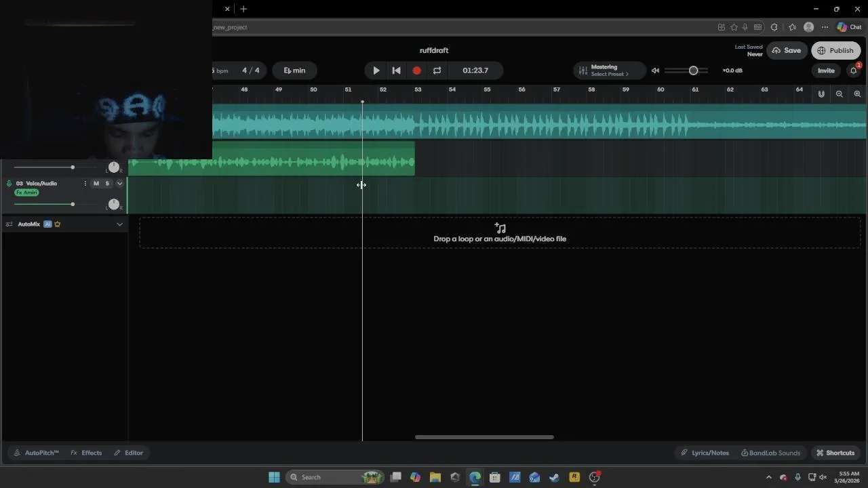Image resolution: width=868 pixels, height=488 pixels.
Task: Open the Mastering preset selector
Action: (610, 70)
